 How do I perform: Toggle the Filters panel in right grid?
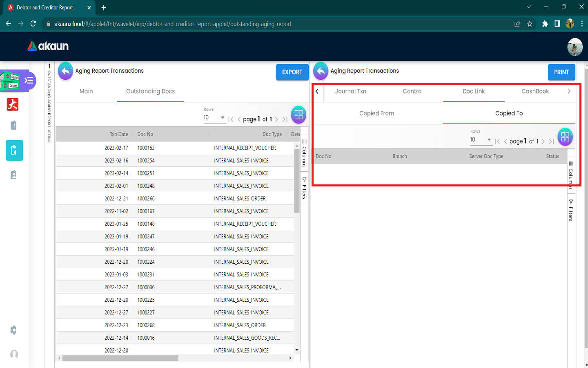pyautogui.click(x=571, y=210)
